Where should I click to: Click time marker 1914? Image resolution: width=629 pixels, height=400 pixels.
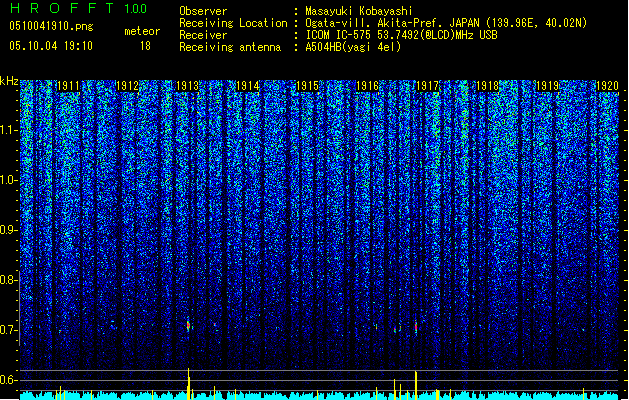[x=248, y=86]
